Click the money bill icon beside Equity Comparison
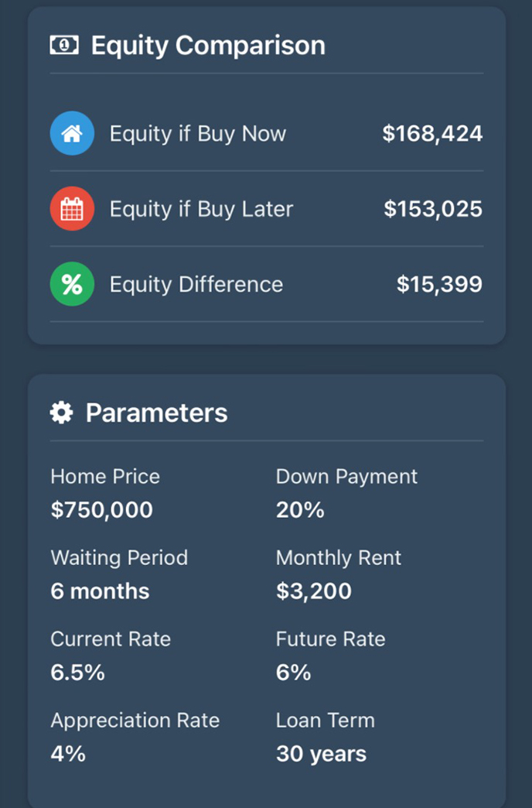The height and width of the screenshot is (808, 532). pyautogui.click(x=64, y=46)
